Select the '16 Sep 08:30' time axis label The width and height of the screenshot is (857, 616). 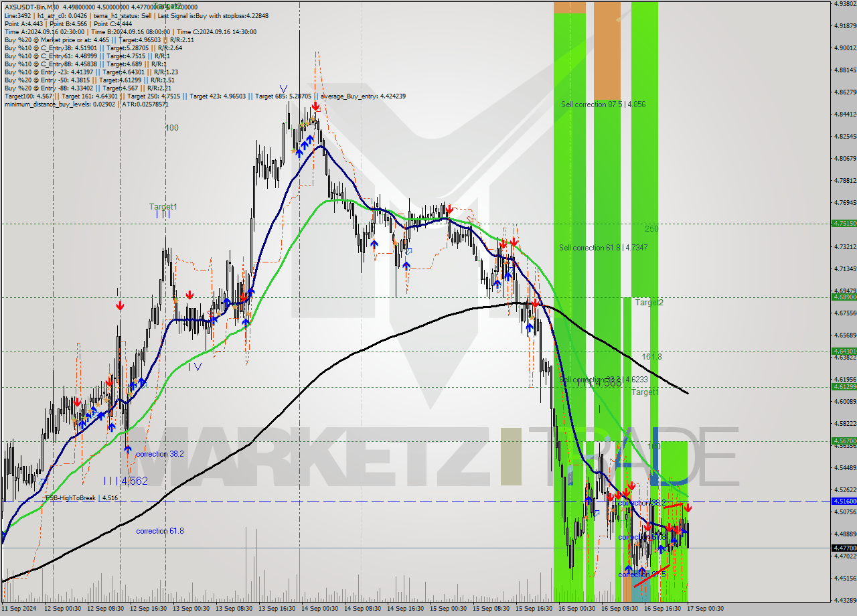(x=619, y=609)
